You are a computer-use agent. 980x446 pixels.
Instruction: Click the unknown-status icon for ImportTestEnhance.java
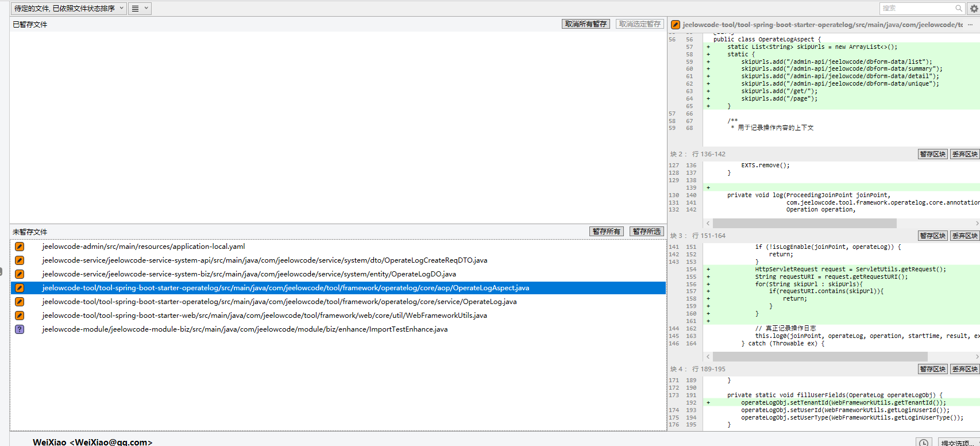click(x=20, y=329)
